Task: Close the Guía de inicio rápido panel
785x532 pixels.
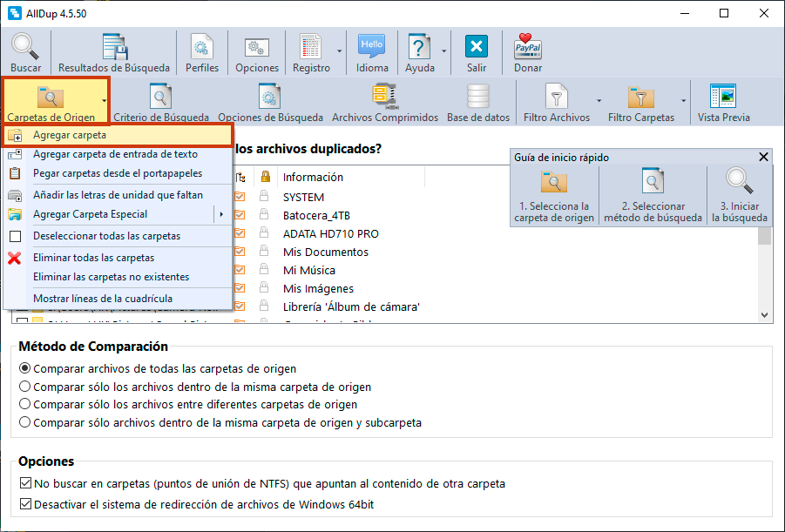Action: 763,157
